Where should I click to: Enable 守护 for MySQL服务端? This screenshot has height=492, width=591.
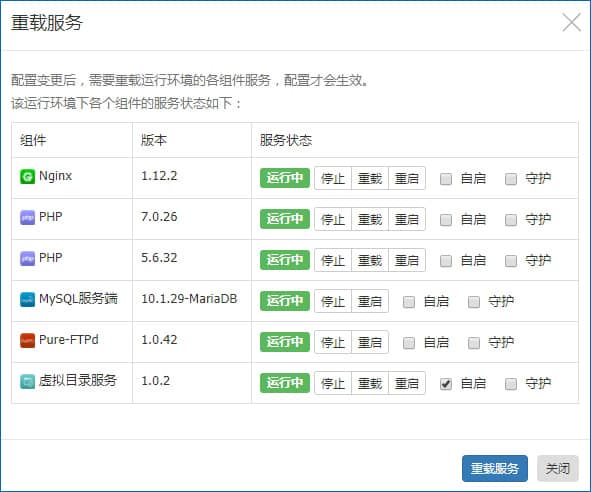point(474,302)
